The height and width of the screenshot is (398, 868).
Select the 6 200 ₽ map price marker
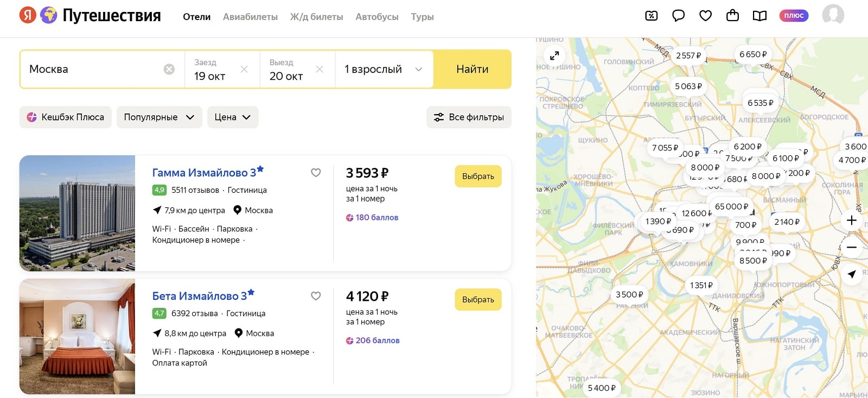click(x=748, y=147)
